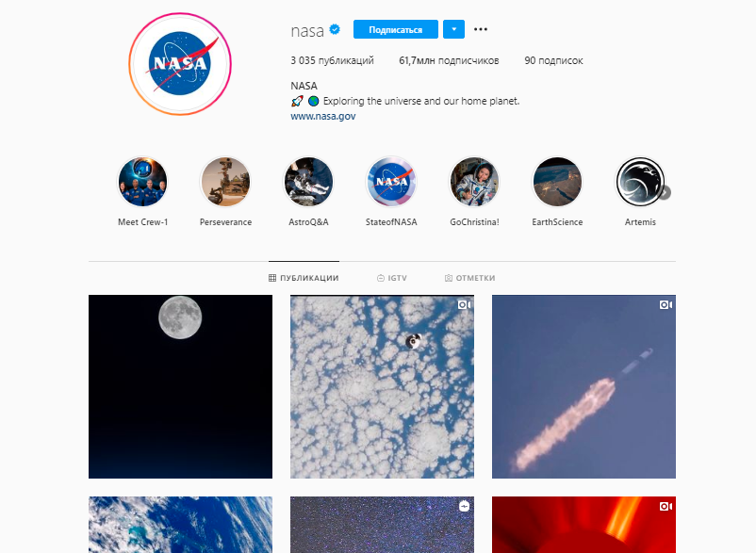Viewport: 756px width, 553px height.
Task: Open the StateofNASA highlight
Action: [391, 183]
